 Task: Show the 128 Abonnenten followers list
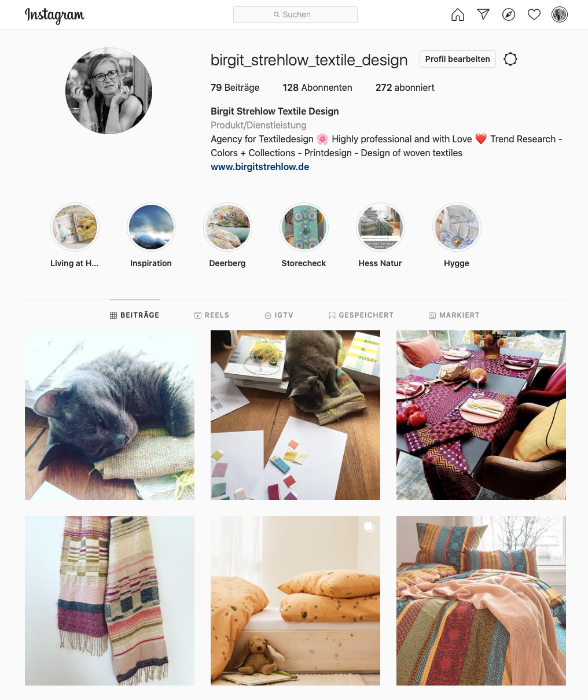click(x=317, y=87)
